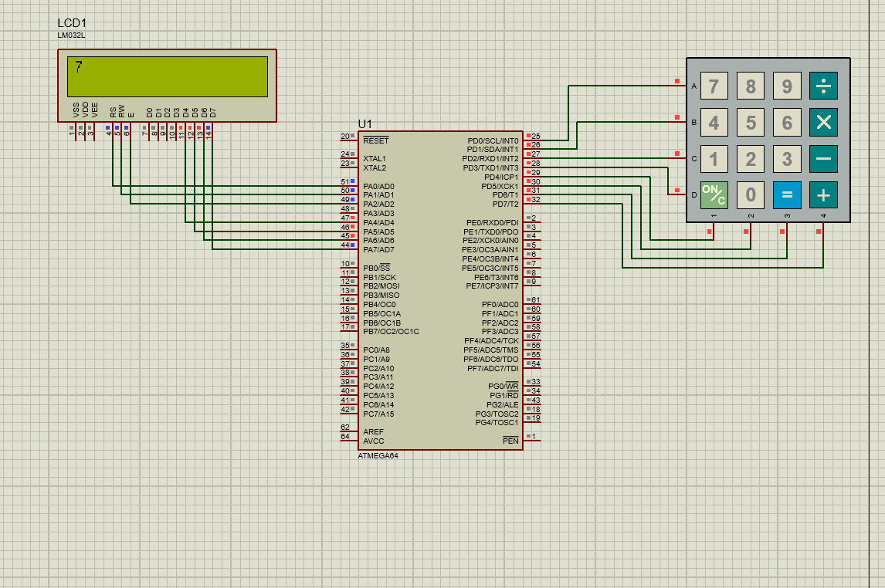
Task: Select the PD0/SCL/INT0 pin label
Action: 493,140
